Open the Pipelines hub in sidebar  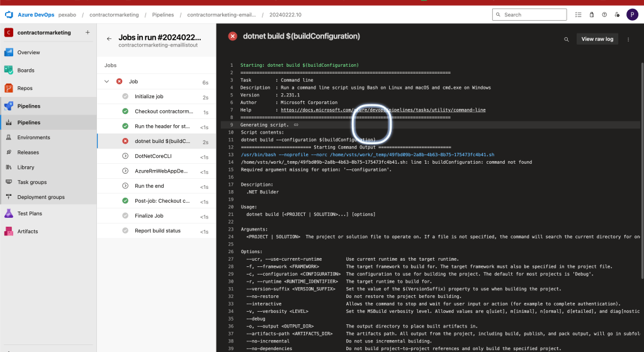(48, 106)
